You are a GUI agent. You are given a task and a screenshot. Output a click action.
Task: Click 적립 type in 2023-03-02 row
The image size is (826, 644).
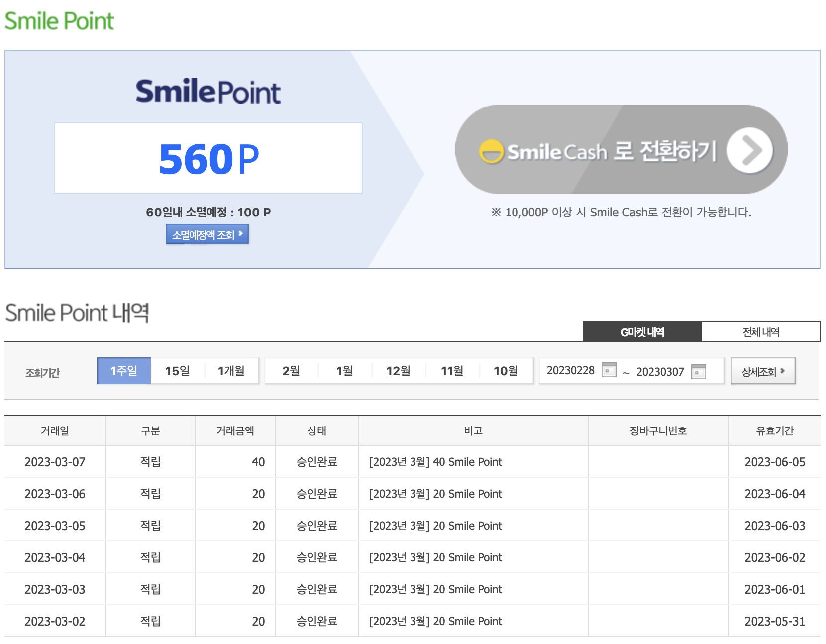(x=150, y=621)
